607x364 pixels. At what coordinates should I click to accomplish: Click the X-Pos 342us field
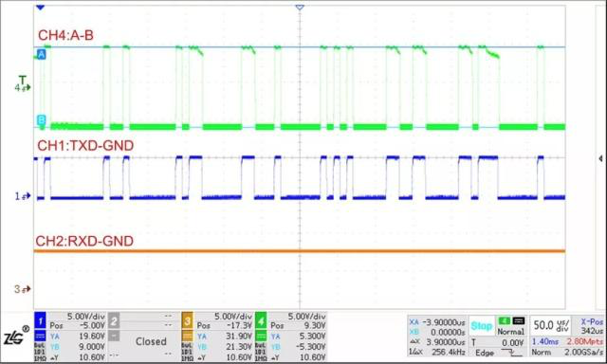[588, 326]
